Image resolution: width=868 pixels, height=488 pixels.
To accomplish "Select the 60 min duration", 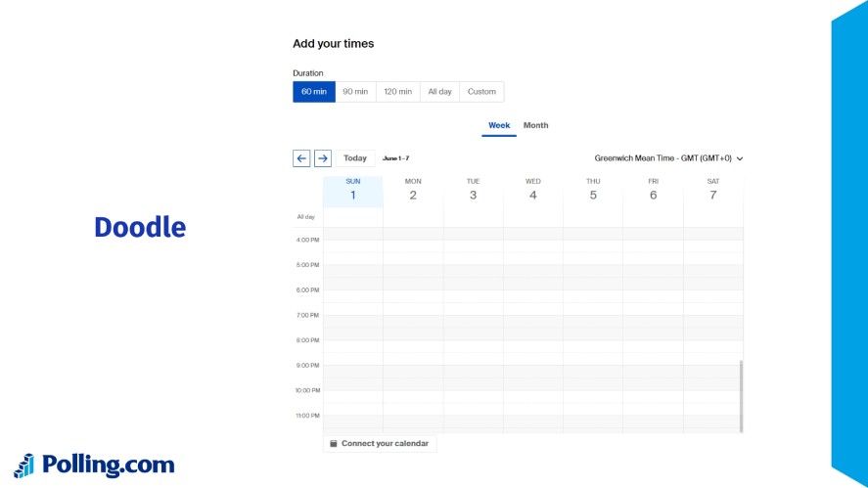I will point(314,92).
